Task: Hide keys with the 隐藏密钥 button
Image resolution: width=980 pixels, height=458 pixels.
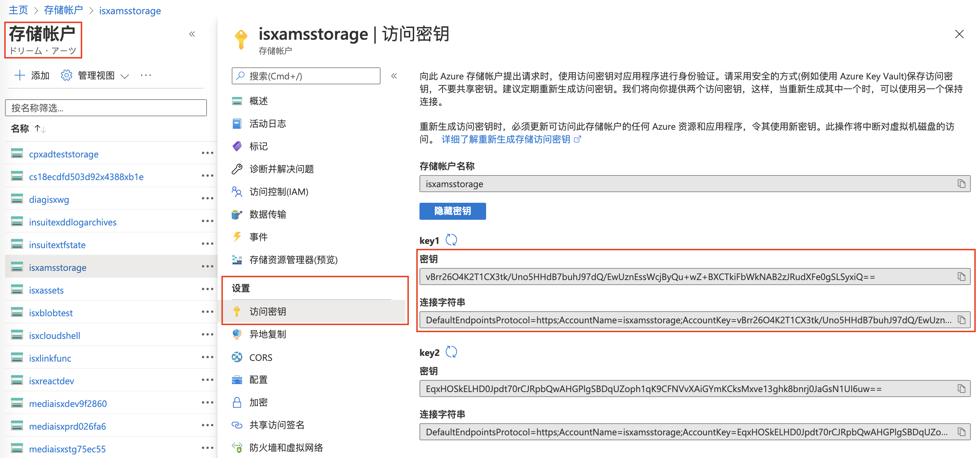Action: [452, 211]
